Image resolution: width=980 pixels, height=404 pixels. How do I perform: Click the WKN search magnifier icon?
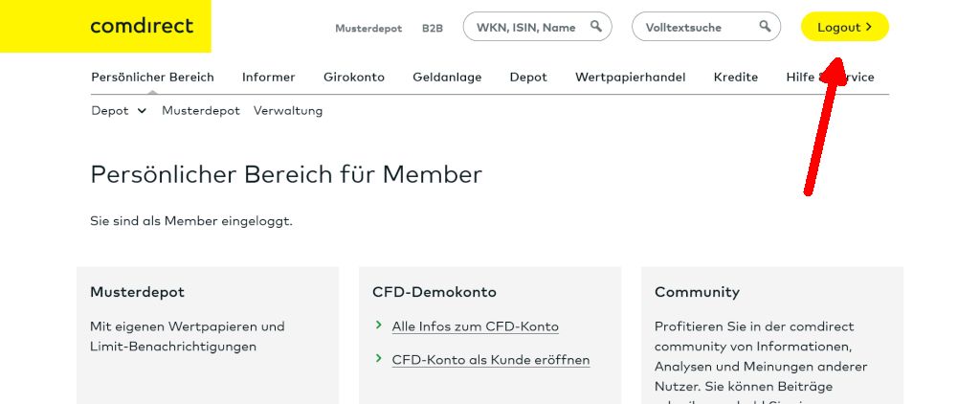596,27
